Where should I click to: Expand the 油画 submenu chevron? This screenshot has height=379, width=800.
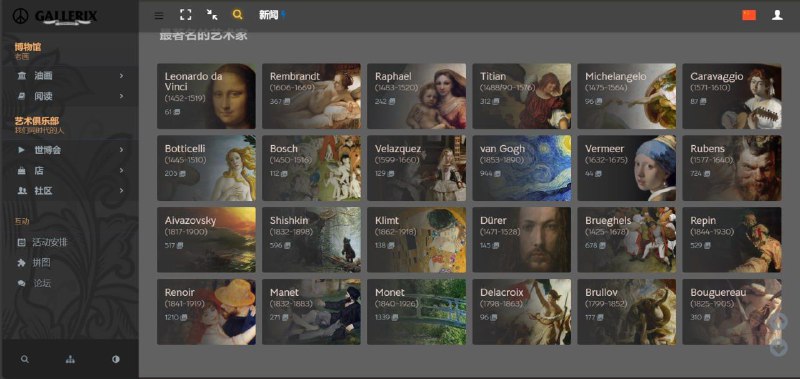tap(121, 75)
